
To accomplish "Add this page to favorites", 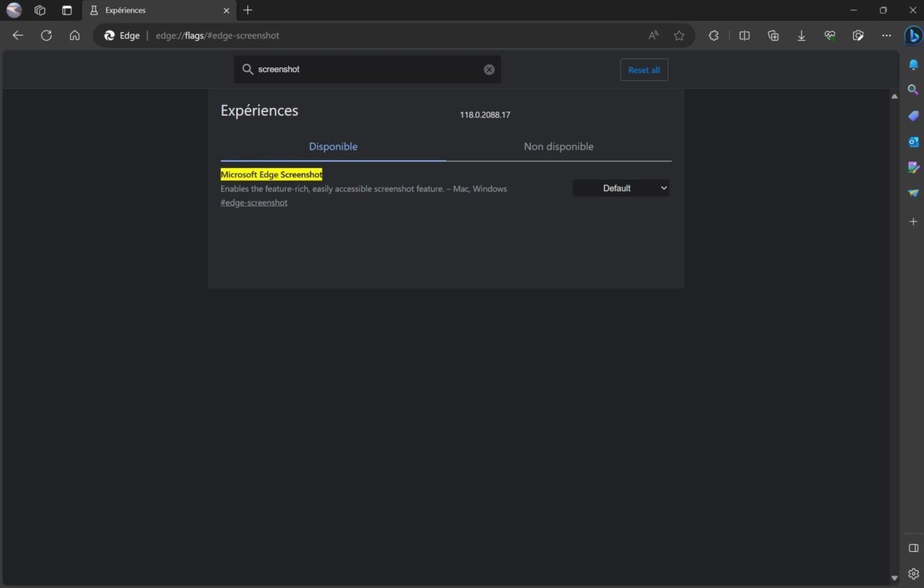I will 679,35.
